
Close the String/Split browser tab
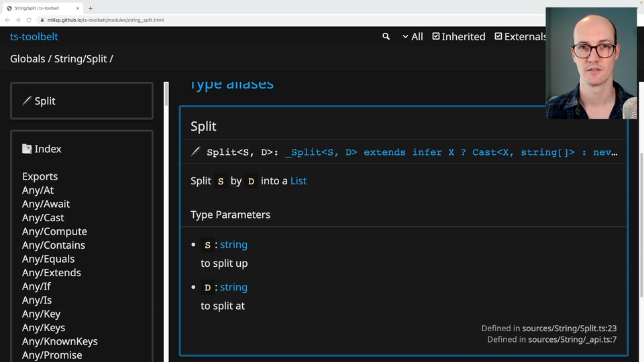[x=77, y=8]
